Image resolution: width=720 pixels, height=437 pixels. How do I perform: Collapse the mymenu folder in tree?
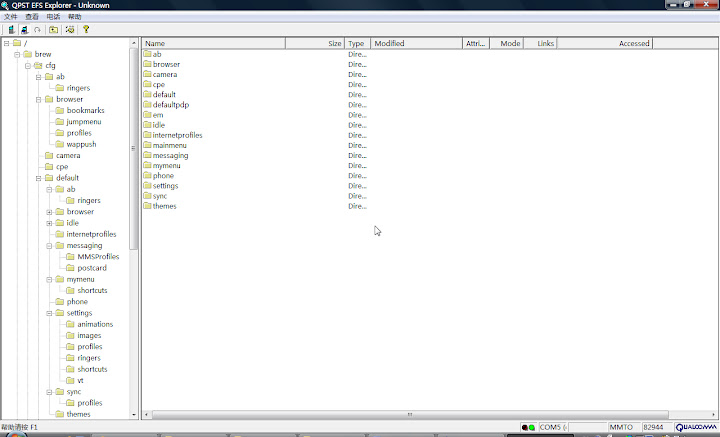49,279
